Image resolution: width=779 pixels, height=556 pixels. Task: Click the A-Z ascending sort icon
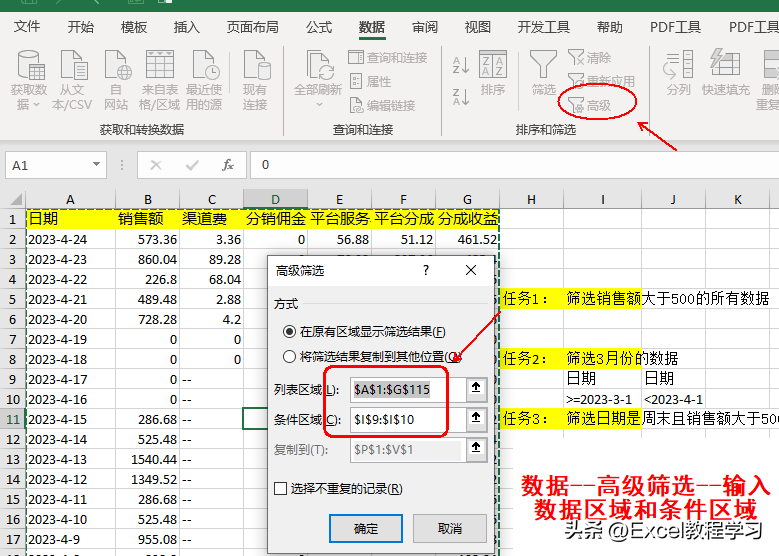[x=461, y=65]
